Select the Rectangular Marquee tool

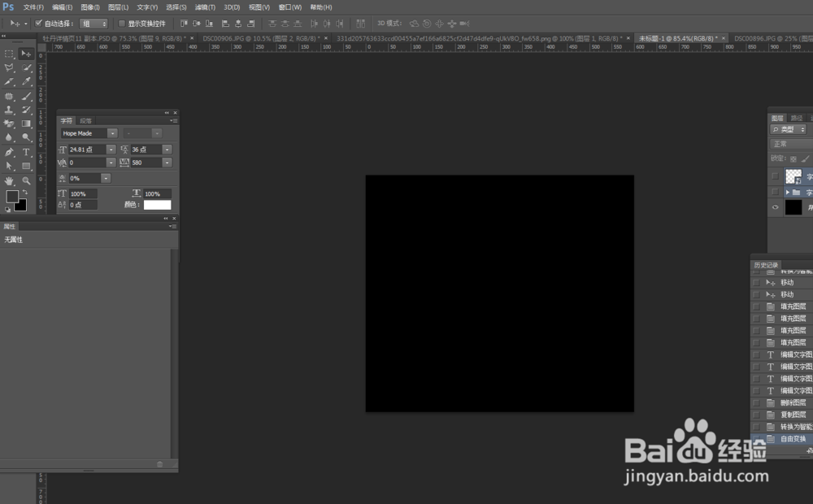[9, 54]
